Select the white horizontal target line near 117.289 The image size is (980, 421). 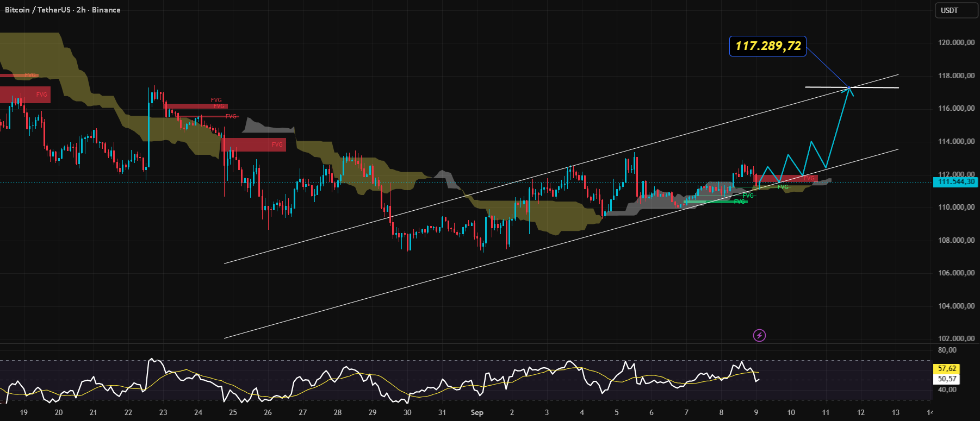pos(852,87)
